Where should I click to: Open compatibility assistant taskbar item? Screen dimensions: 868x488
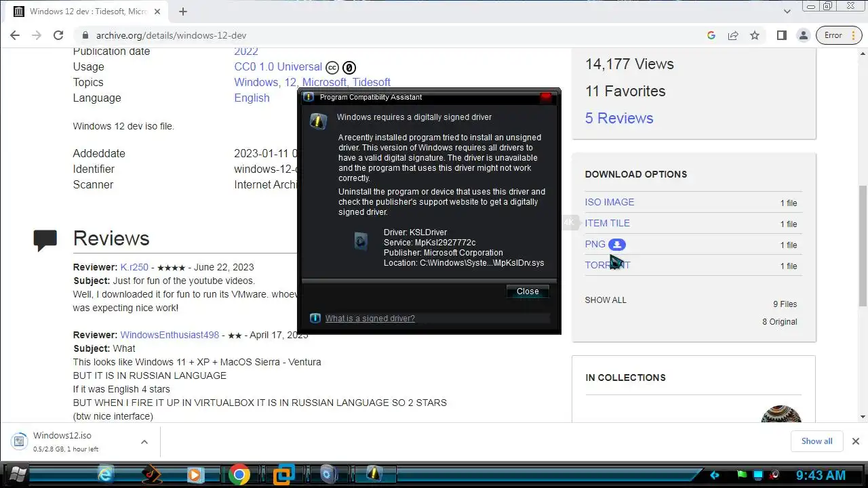[x=374, y=474]
